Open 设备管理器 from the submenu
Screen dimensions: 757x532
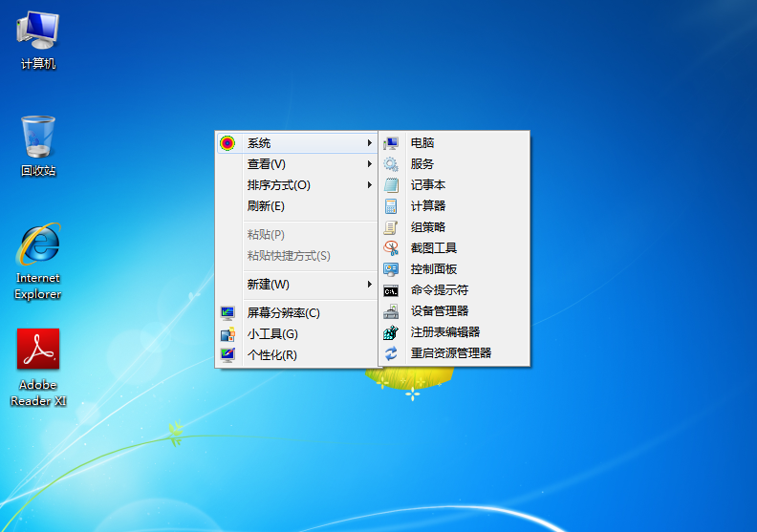tap(454, 311)
